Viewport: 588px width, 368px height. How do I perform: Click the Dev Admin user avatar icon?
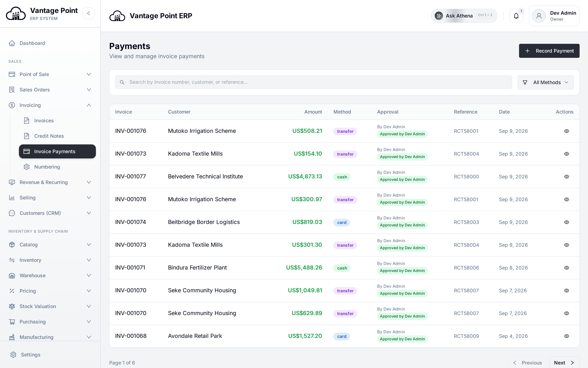point(539,16)
